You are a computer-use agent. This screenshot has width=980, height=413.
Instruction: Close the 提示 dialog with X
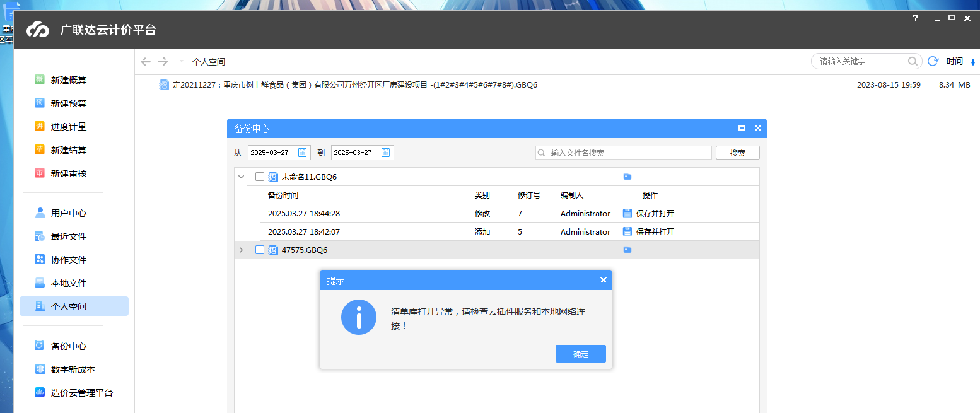603,280
